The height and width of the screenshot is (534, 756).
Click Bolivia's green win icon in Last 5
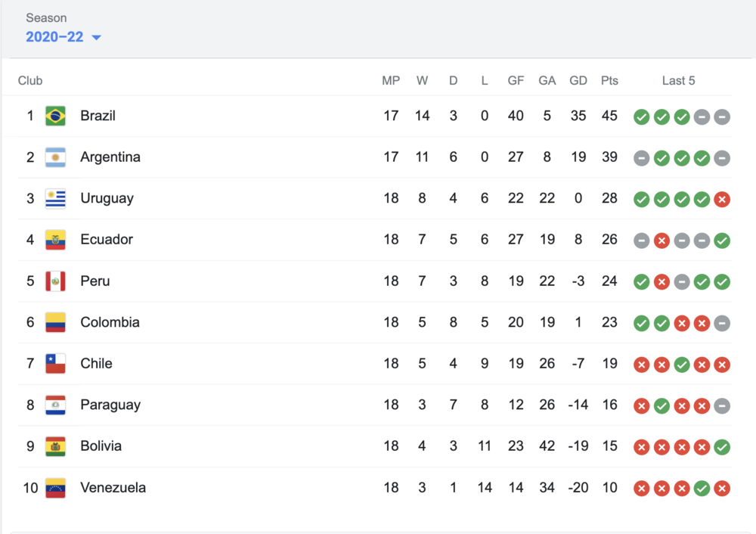tap(722, 447)
